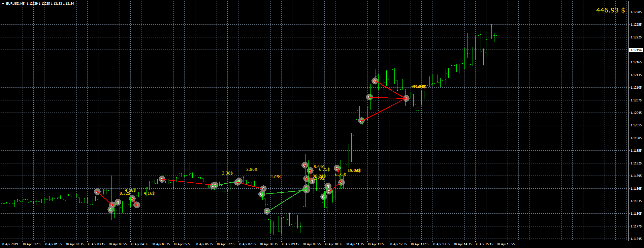This screenshot has height=248, width=644.
Task: Select the lowest entry marker of the three-line trade group
Action: tap(361, 121)
